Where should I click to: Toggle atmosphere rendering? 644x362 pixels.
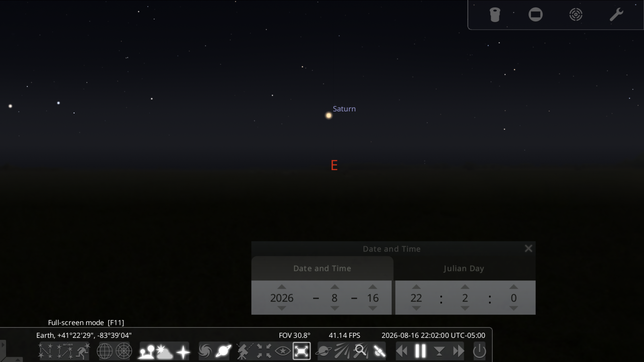(164, 351)
